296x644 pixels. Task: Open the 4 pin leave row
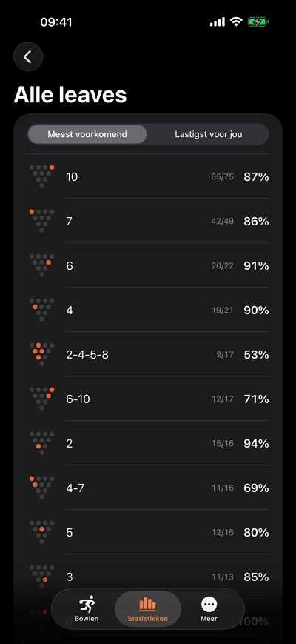[x=148, y=310]
